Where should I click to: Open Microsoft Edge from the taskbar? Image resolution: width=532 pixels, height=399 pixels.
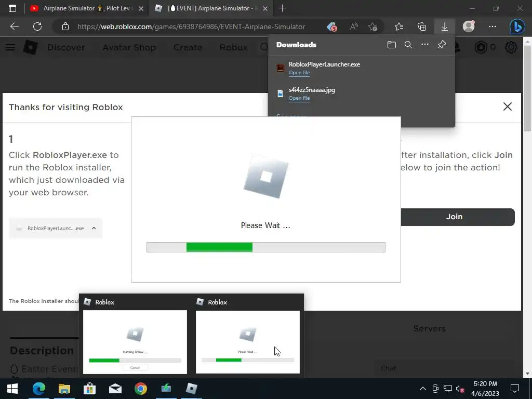pos(38,389)
